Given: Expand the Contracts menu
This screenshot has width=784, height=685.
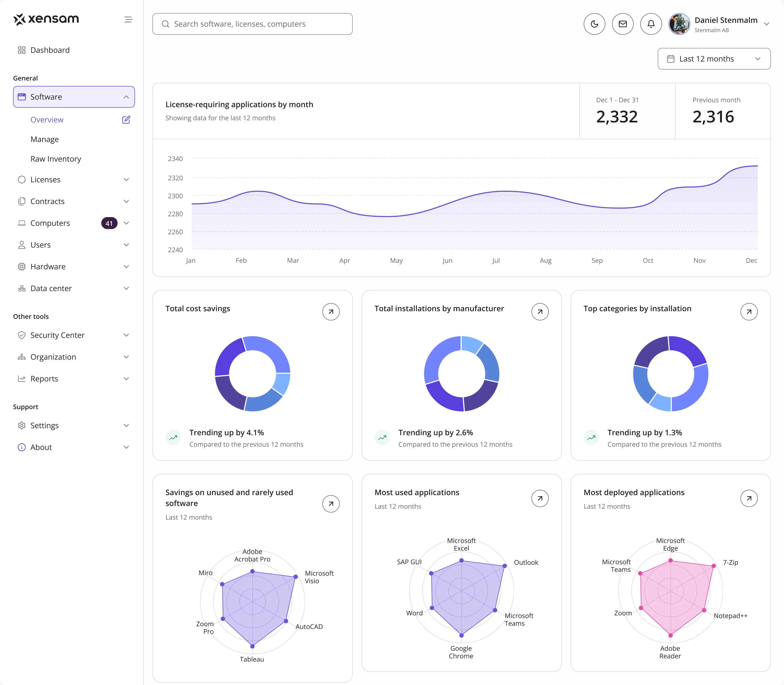Looking at the screenshot, I should [x=74, y=202].
